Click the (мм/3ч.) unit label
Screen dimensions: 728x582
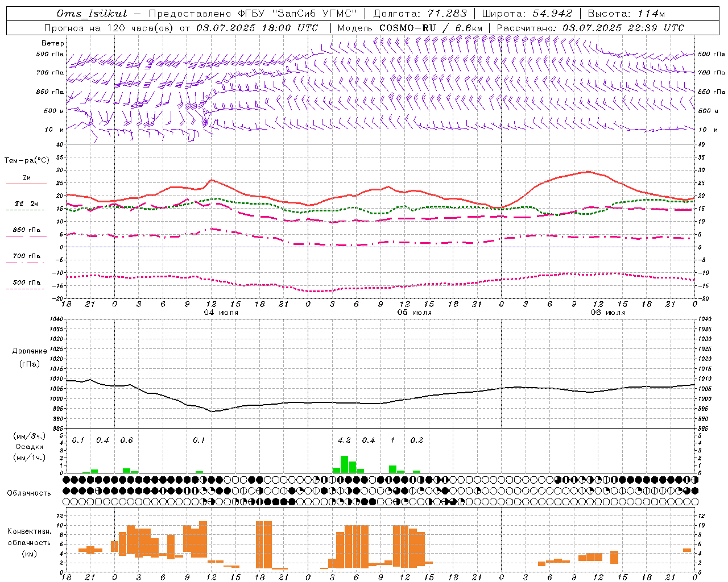pyautogui.click(x=28, y=436)
